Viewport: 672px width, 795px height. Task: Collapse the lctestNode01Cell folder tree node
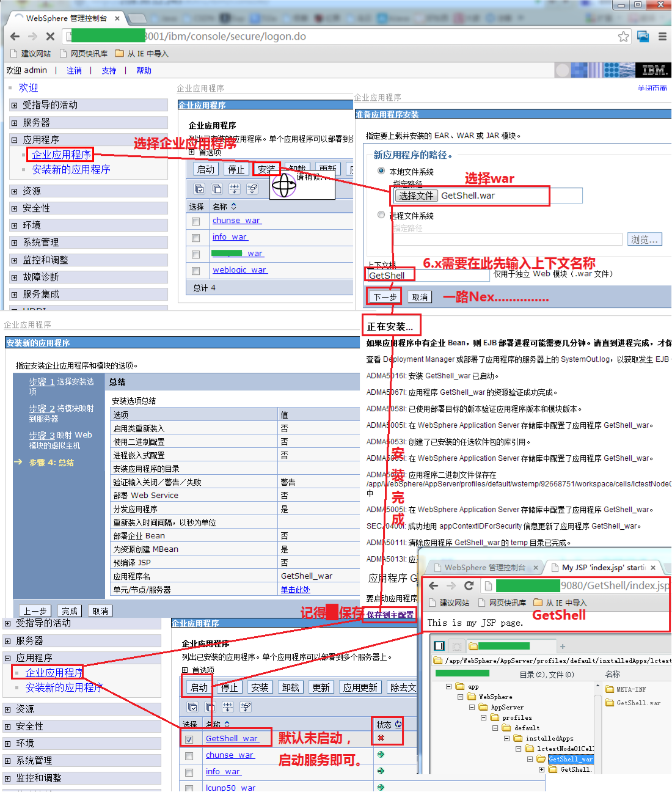pyautogui.click(x=519, y=749)
